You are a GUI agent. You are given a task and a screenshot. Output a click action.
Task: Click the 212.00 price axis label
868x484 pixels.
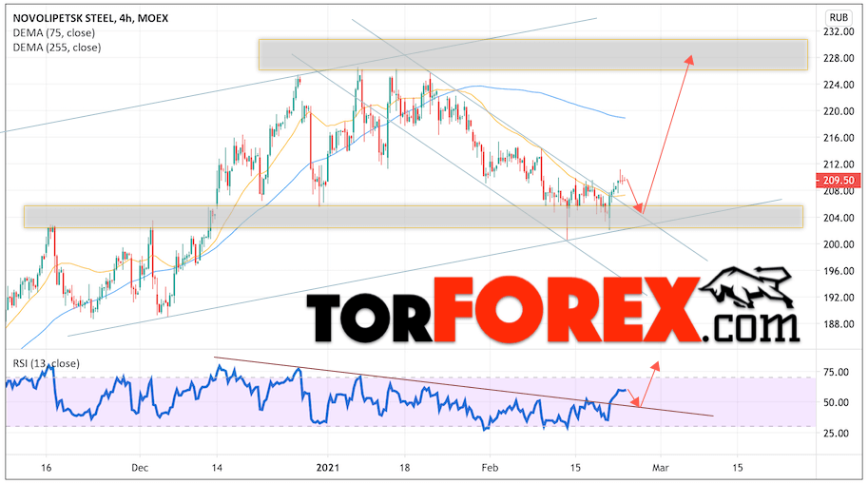(839, 165)
